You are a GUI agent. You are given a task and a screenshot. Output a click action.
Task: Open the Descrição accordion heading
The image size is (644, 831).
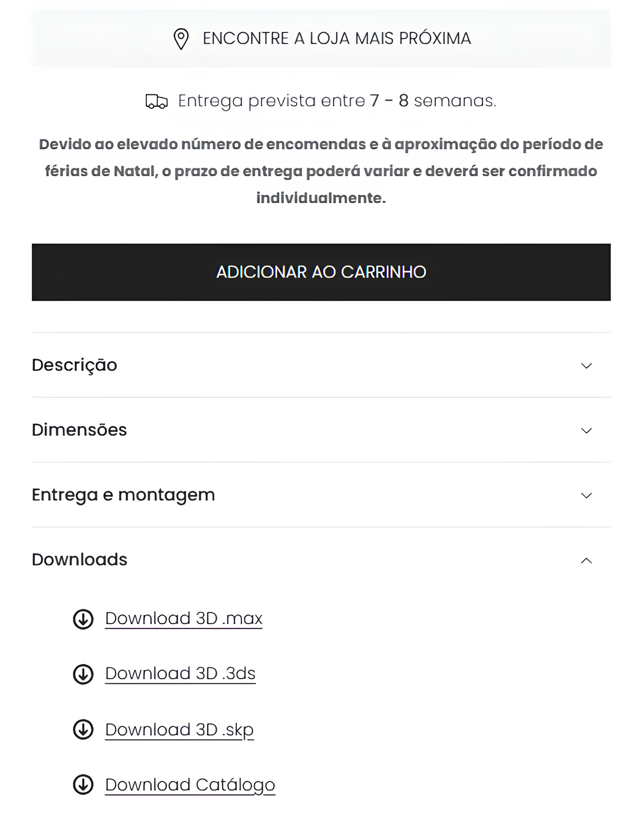[75, 365]
